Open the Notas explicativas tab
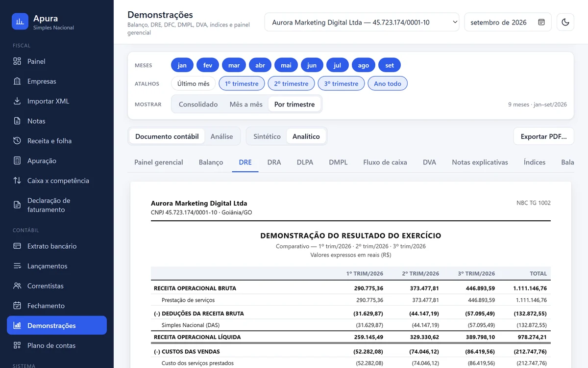The width and height of the screenshot is (588, 368). pyautogui.click(x=480, y=162)
